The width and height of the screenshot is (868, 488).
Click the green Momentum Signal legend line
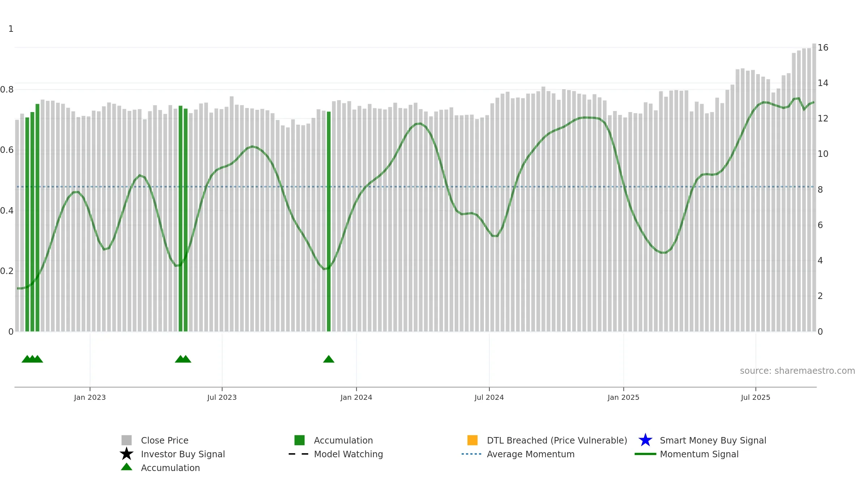645,454
